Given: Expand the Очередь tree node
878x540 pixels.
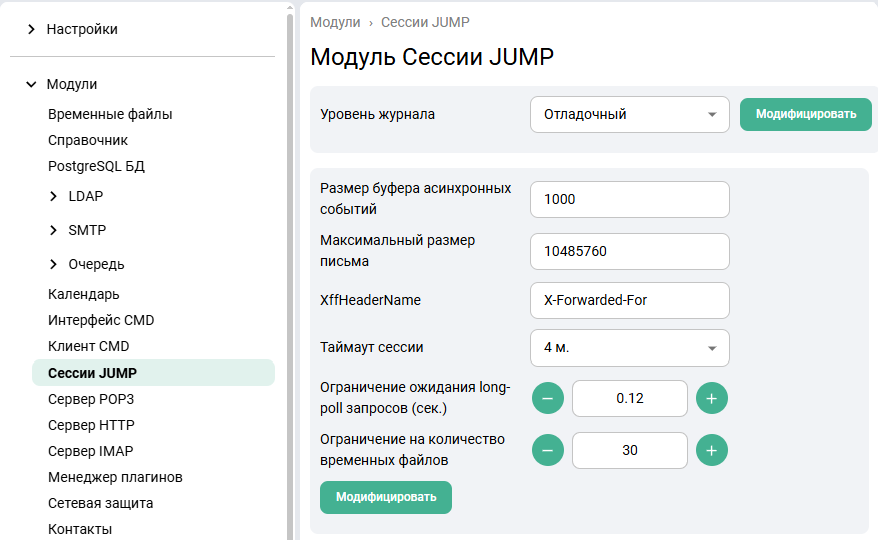Looking at the screenshot, I should [54, 264].
